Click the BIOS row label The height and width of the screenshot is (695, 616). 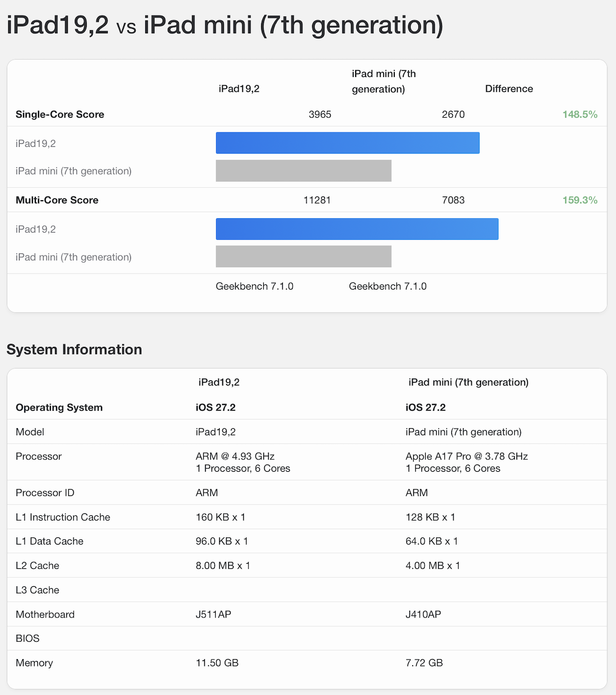(28, 638)
